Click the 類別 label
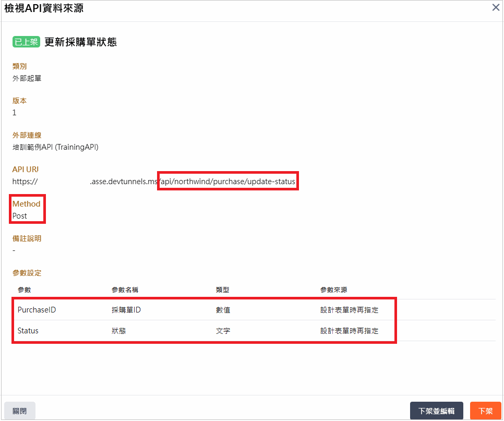This screenshot has height=421, width=504. pos(20,66)
